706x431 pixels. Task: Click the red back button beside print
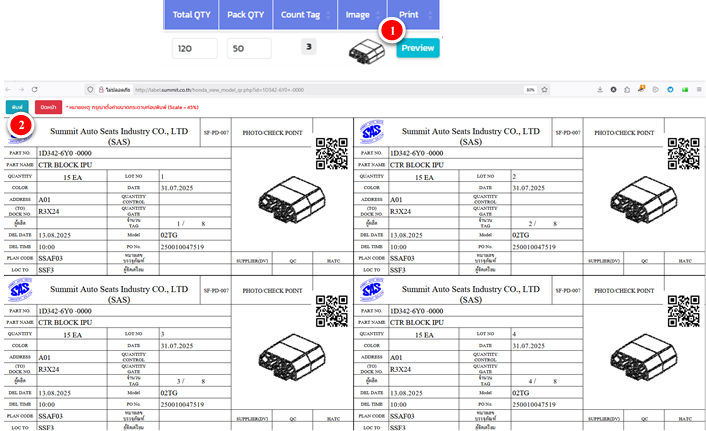[46, 106]
